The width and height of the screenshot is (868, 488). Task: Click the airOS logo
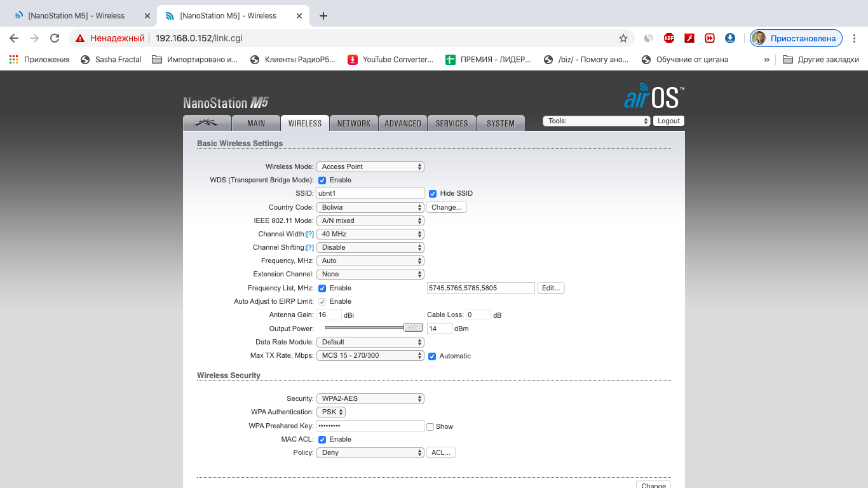click(654, 97)
